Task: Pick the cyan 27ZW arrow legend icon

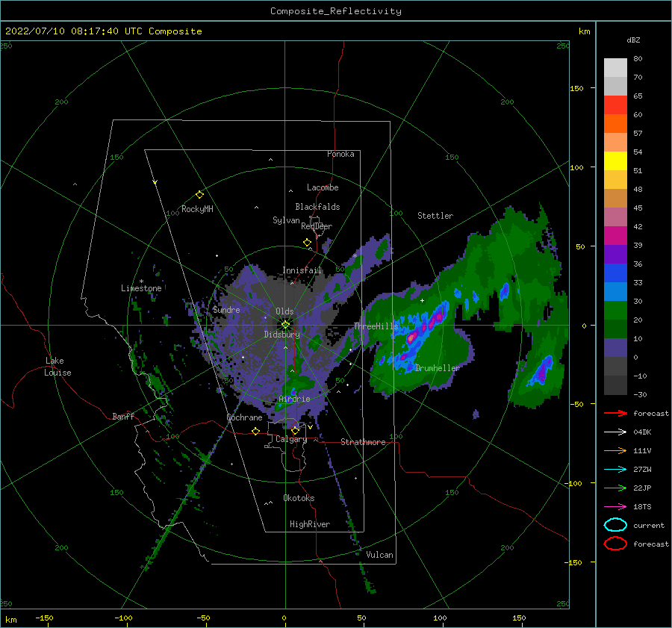Action: pyautogui.click(x=615, y=470)
